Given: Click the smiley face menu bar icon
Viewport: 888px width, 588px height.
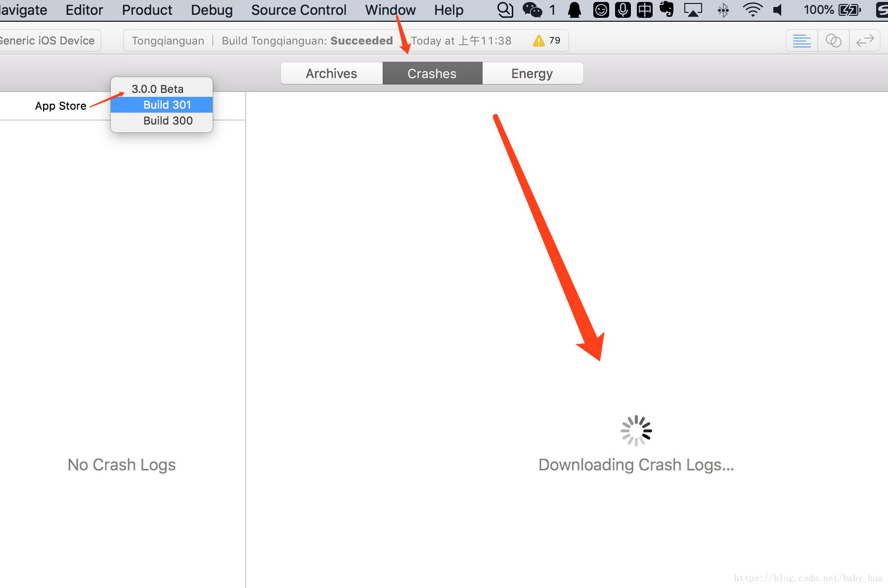Looking at the screenshot, I should [601, 10].
